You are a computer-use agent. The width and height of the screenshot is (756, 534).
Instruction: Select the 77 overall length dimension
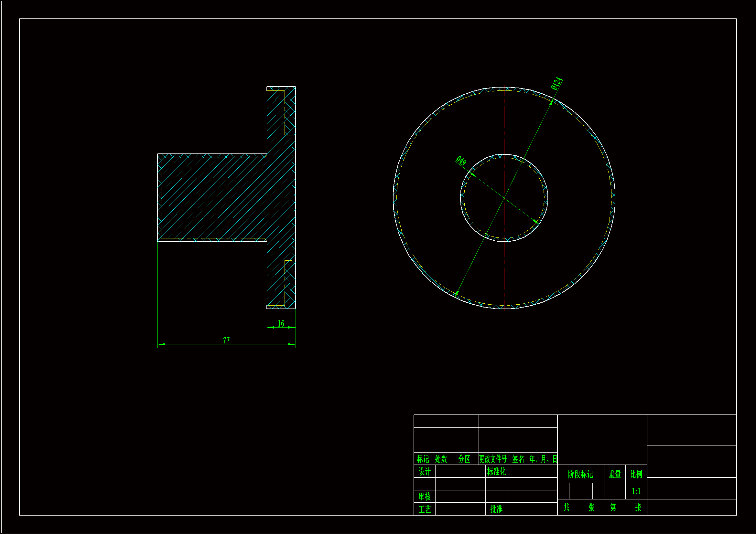point(227,340)
